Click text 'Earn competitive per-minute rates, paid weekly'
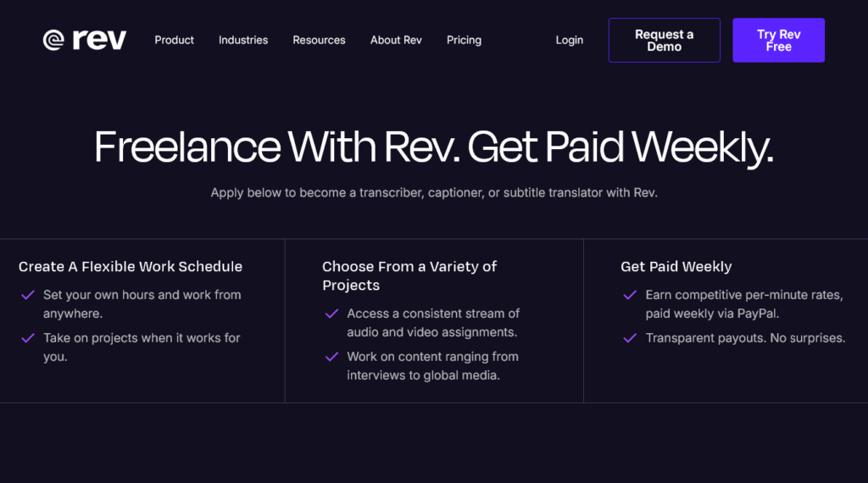The height and width of the screenshot is (483, 868). [744, 304]
